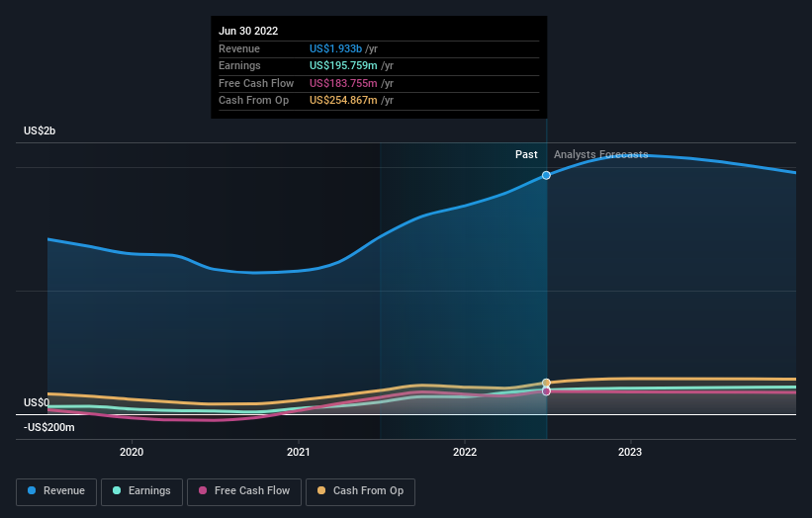Viewport: 812px width, 518px height.
Task: Click the US$254.867m cash from op value
Action: (x=343, y=101)
